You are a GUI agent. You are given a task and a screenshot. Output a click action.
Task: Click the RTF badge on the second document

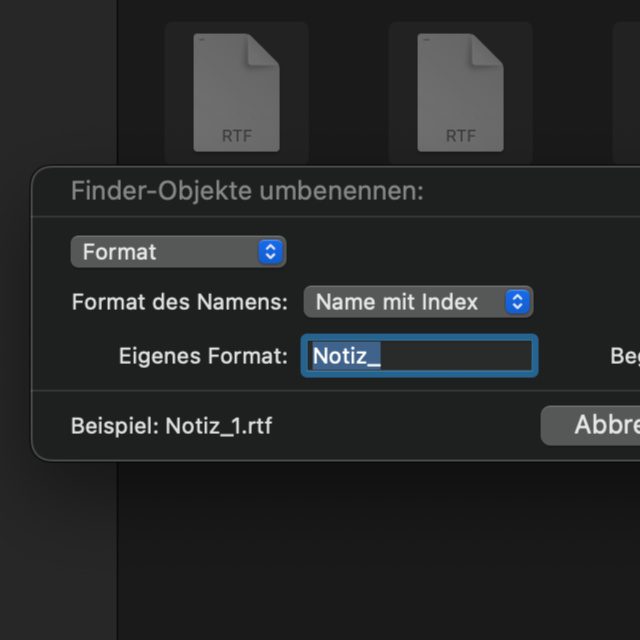(x=461, y=135)
